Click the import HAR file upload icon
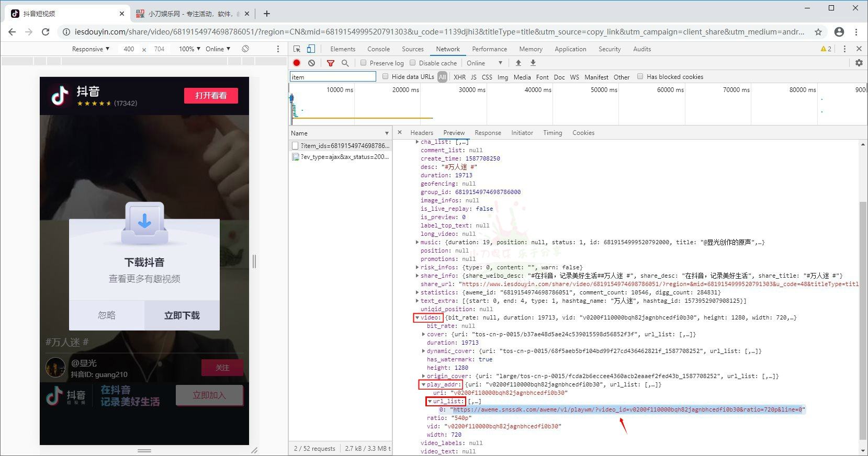This screenshot has height=456, width=868. [x=518, y=63]
